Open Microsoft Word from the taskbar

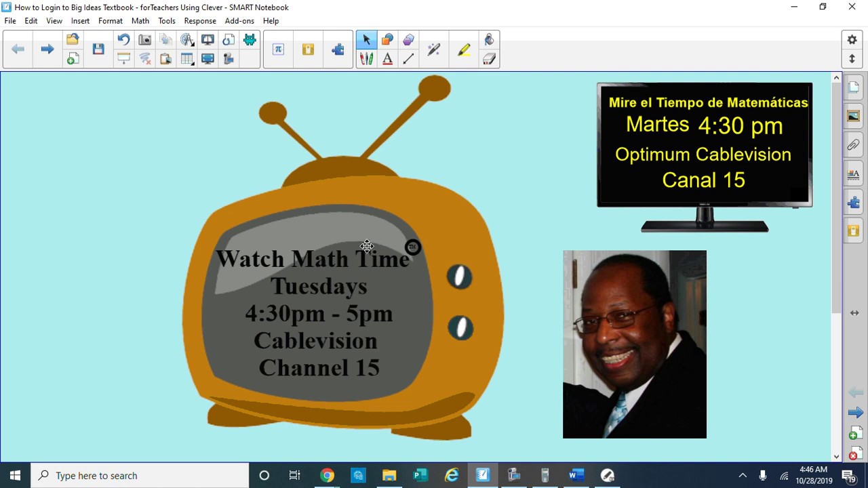(x=576, y=475)
